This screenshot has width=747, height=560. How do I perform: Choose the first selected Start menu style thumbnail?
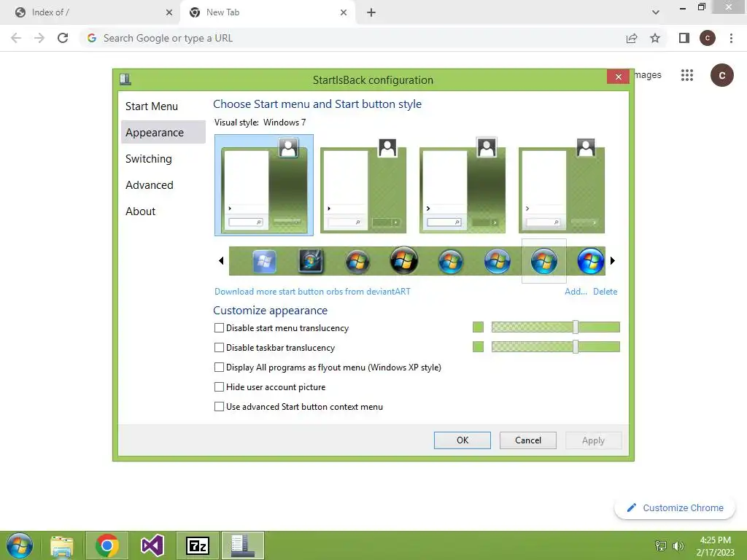point(264,185)
